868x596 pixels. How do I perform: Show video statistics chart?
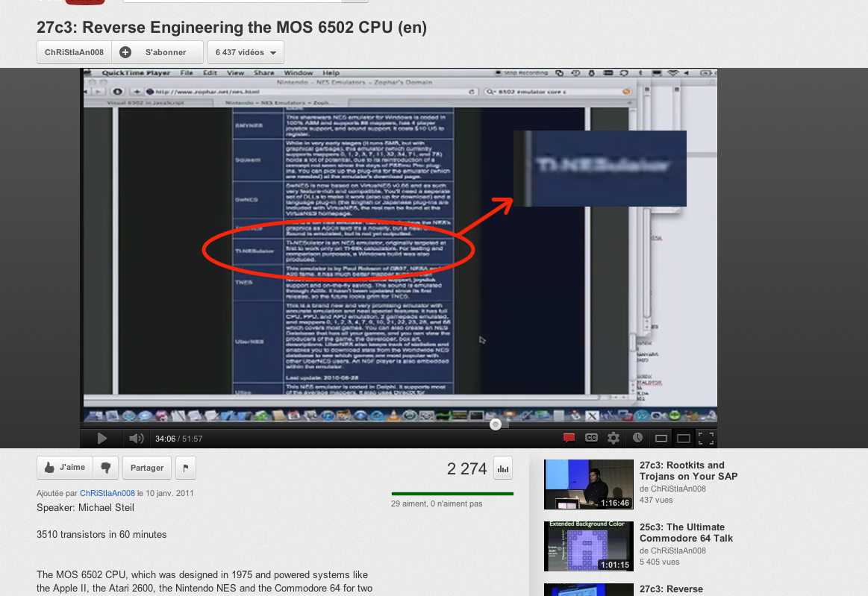coord(503,468)
